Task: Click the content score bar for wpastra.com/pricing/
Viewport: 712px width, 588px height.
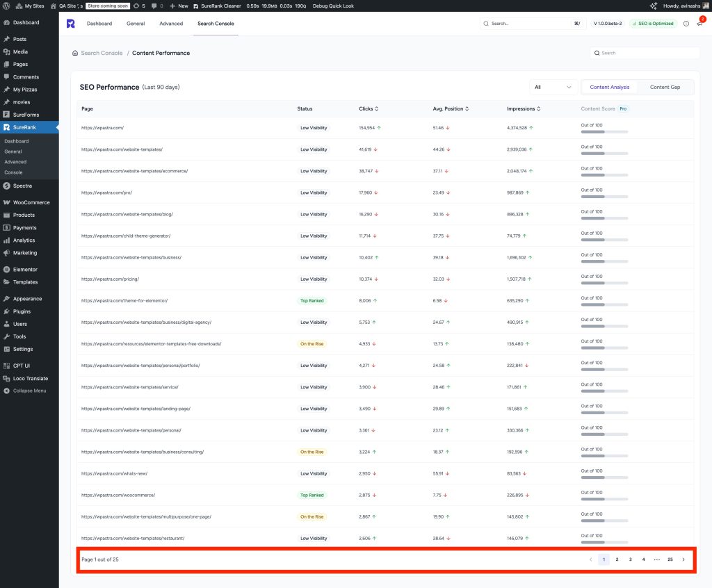Action: point(604,284)
